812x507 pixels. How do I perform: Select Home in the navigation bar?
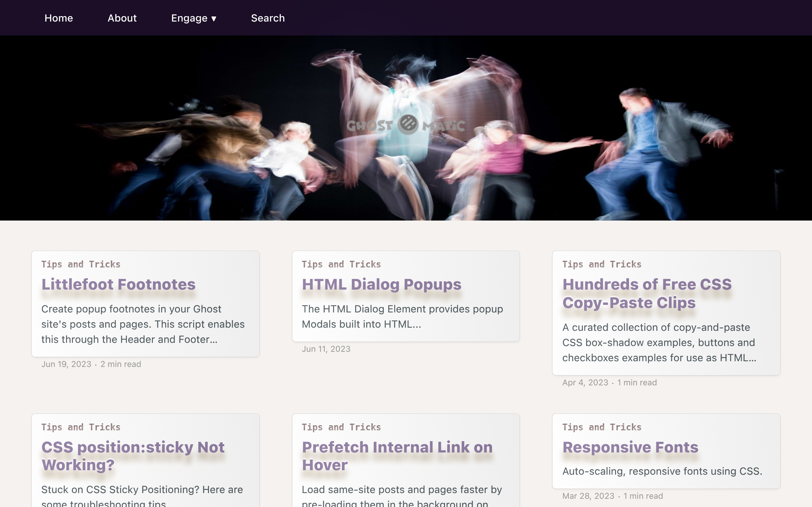(58, 18)
